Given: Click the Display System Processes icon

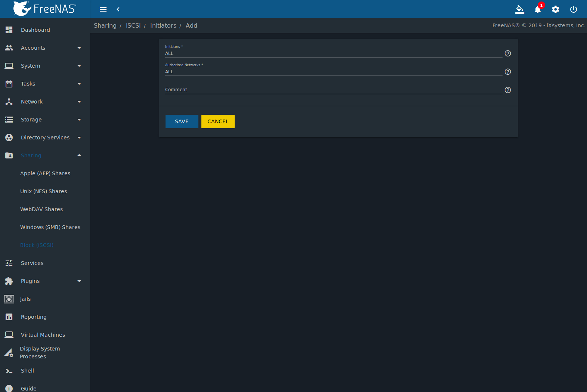Looking at the screenshot, I should click(x=9, y=353).
